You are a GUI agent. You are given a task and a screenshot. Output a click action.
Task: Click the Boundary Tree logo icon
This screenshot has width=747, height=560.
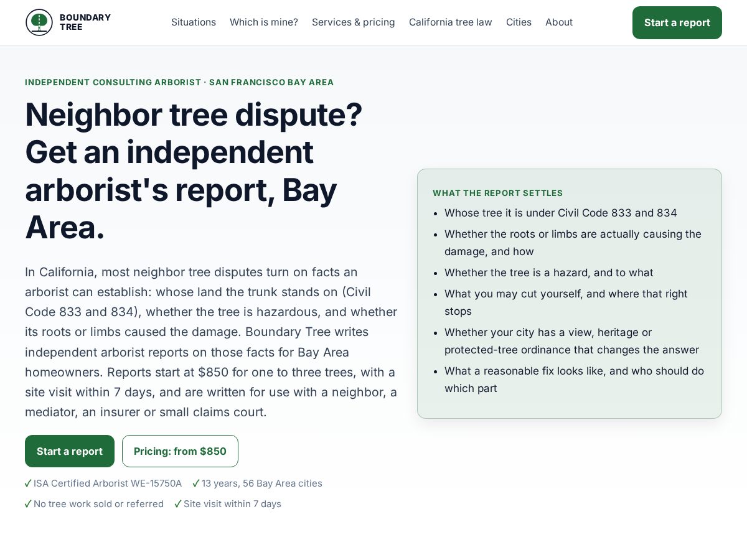click(39, 22)
